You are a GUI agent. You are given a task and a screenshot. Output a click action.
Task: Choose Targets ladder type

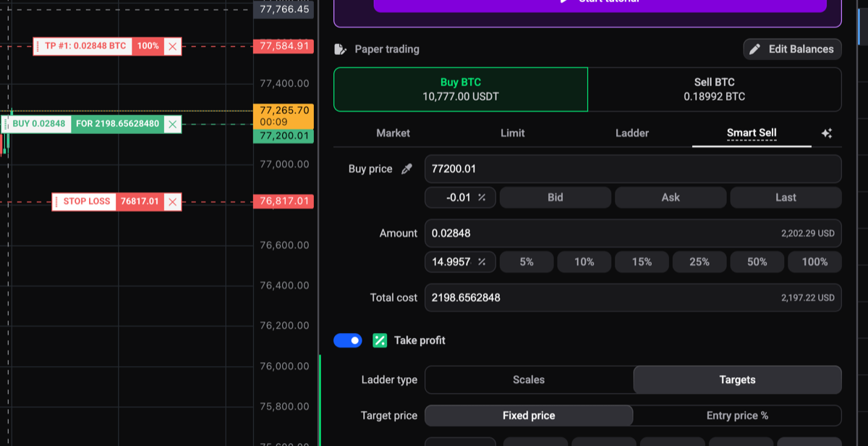737,379
